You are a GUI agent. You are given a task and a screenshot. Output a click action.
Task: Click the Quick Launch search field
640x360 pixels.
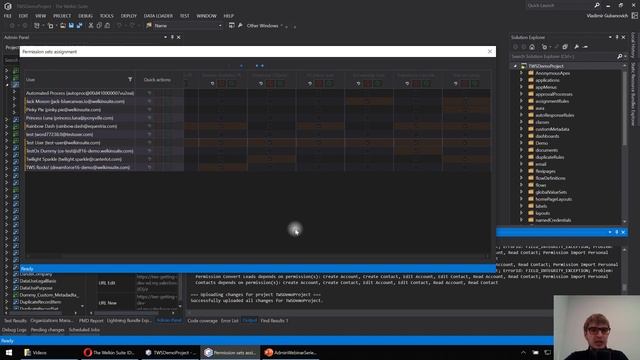(x=559, y=5)
